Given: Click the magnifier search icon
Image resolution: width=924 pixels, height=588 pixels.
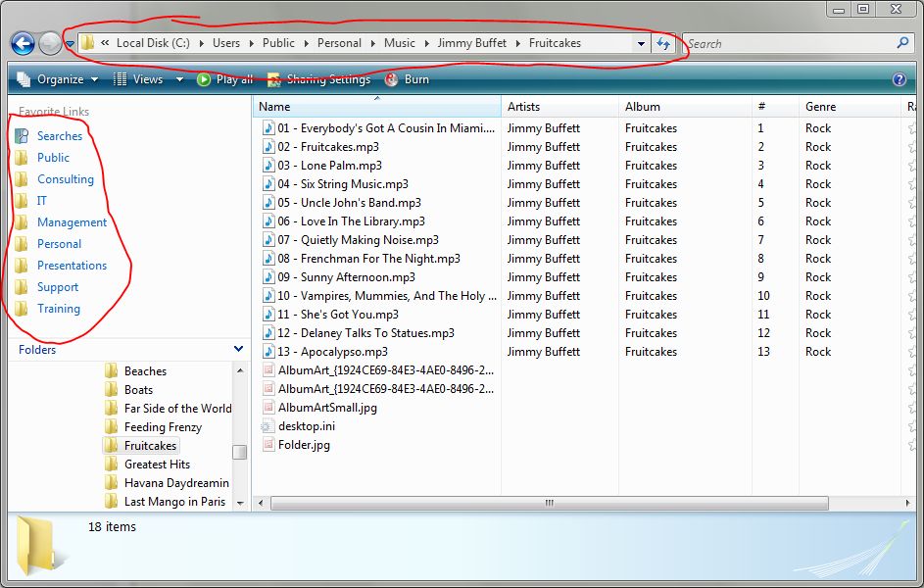Looking at the screenshot, I should [x=902, y=42].
